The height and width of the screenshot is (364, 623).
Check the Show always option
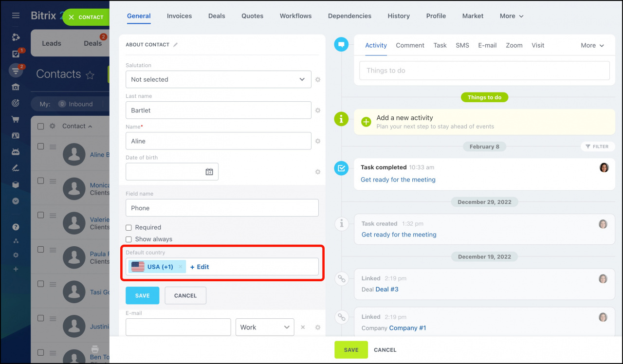(129, 239)
